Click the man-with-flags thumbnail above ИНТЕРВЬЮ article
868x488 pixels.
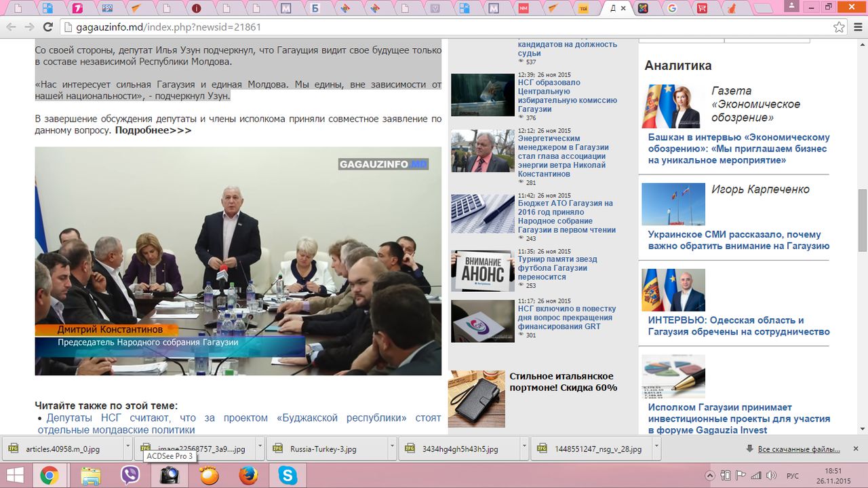point(673,290)
